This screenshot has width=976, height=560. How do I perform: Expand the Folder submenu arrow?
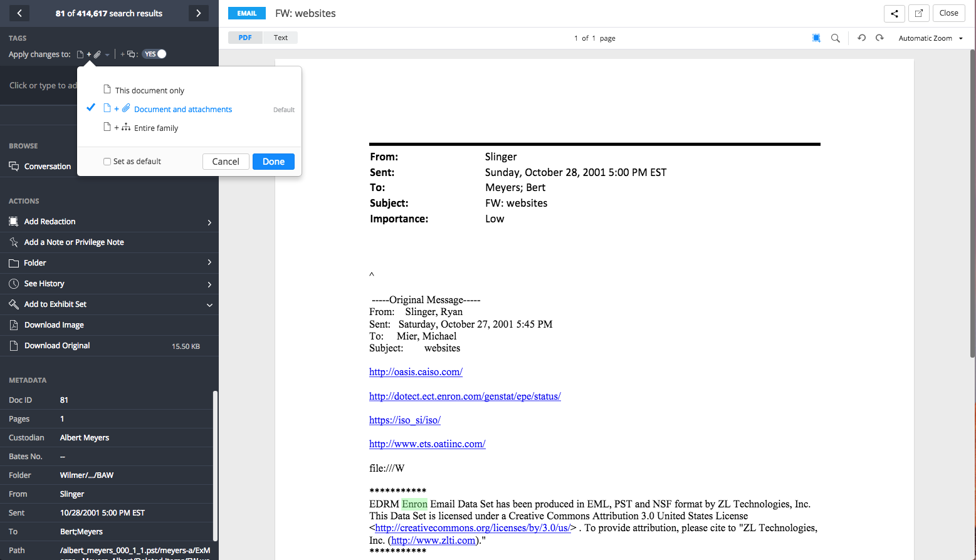209,262
